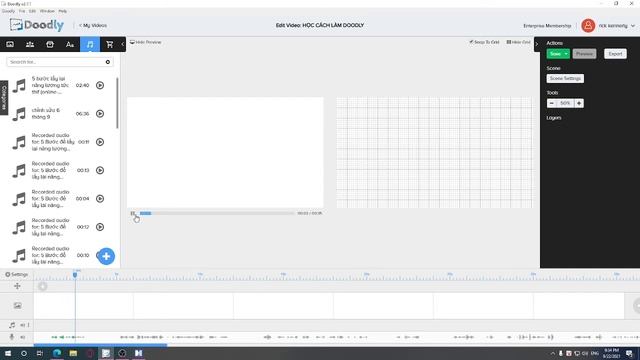Collapse the left asset panel arrow
This screenshot has width=640, height=360.
(x=123, y=44)
